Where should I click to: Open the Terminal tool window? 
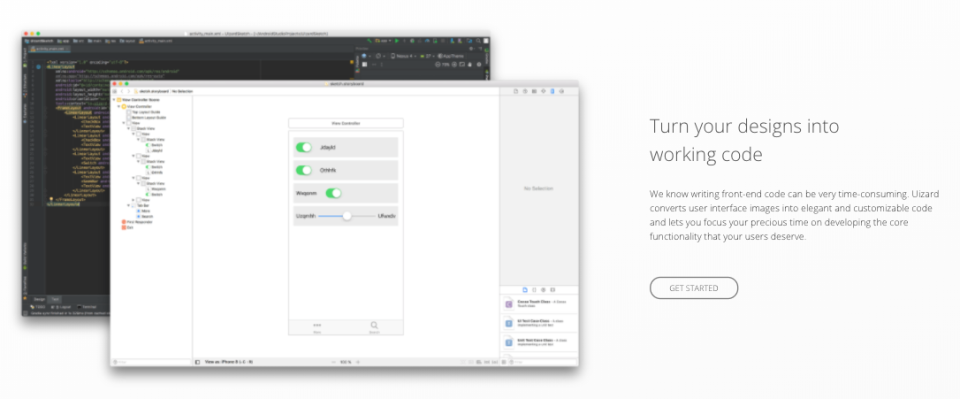pyautogui.click(x=86, y=307)
